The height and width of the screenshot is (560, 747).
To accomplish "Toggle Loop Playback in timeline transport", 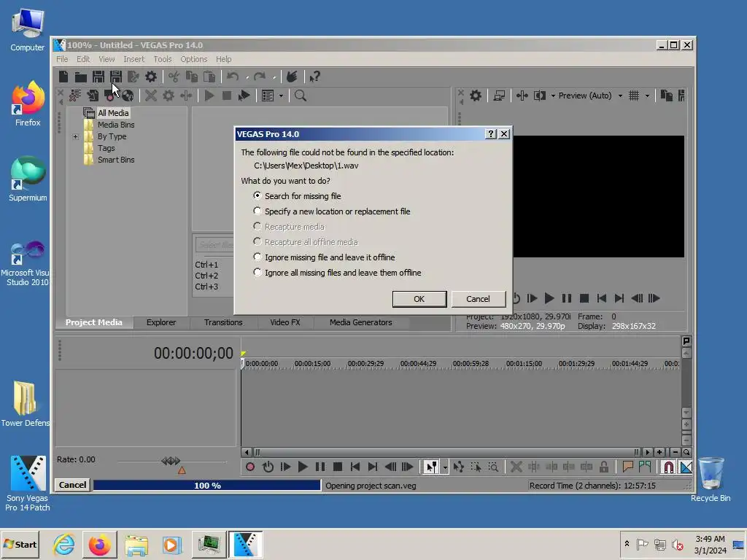I will (268, 467).
